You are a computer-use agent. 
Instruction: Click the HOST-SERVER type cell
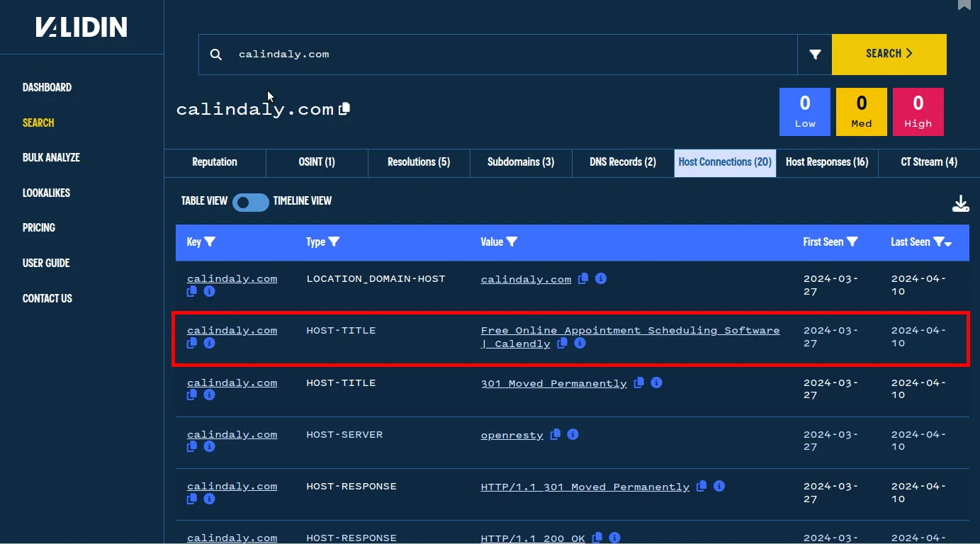click(344, 435)
